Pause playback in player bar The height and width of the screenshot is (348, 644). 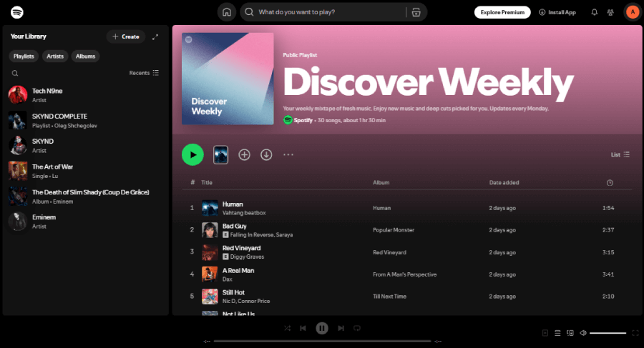pyautogui.click(x=322, y=328)
